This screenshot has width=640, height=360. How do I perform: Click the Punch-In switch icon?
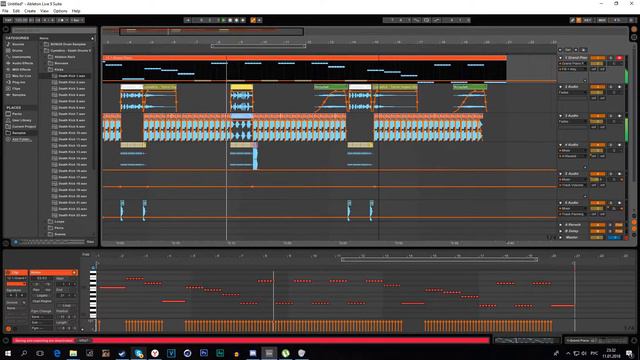coord(416,20)
